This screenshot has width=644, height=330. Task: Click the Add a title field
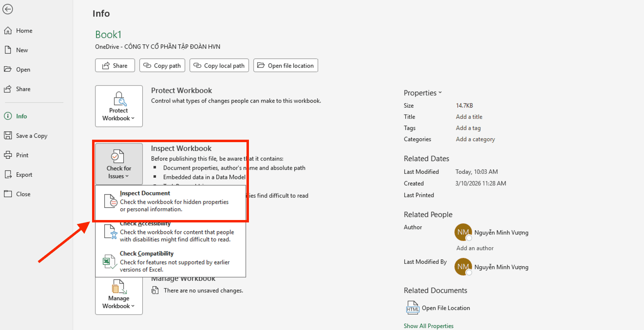[x=469, y=117]
